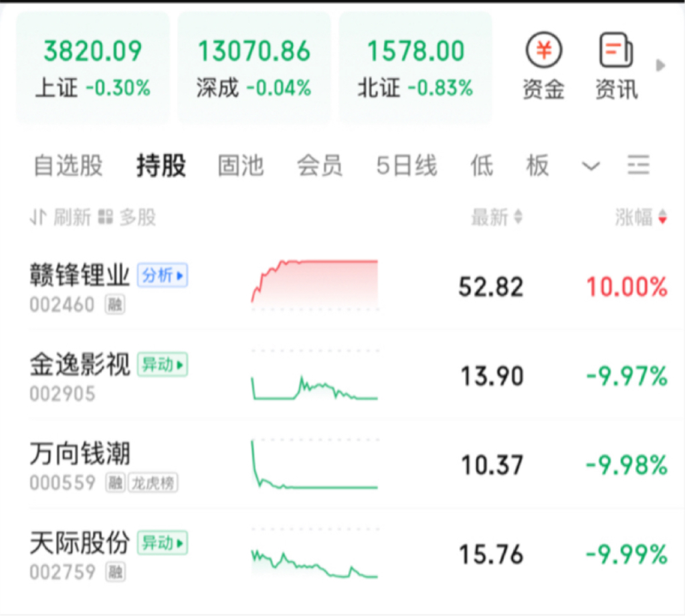Image resolution: width=685 pixels, height=616 pixels.
Task: Open the 上证 index card
Action: 93,68
